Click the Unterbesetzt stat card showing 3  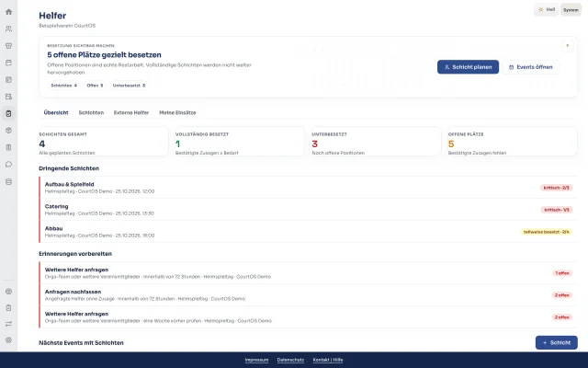377,141
